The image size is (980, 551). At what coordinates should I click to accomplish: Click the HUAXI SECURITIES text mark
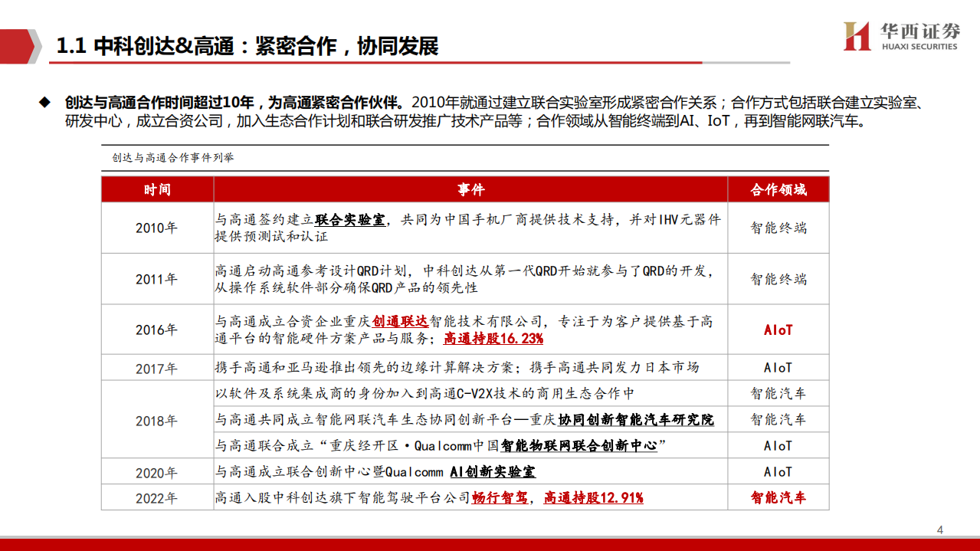click(919, 48)
